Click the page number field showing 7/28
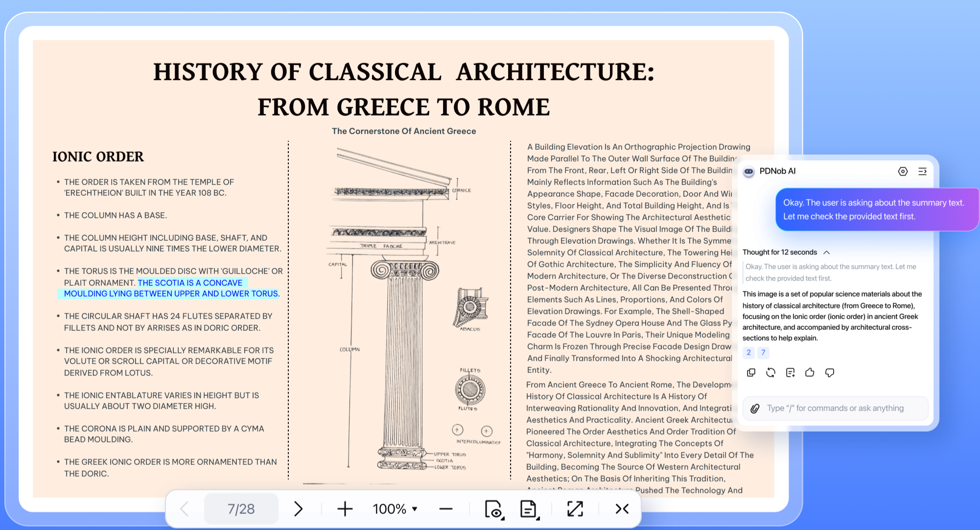This screenshot has width=980, height=530. click(241, 509)
